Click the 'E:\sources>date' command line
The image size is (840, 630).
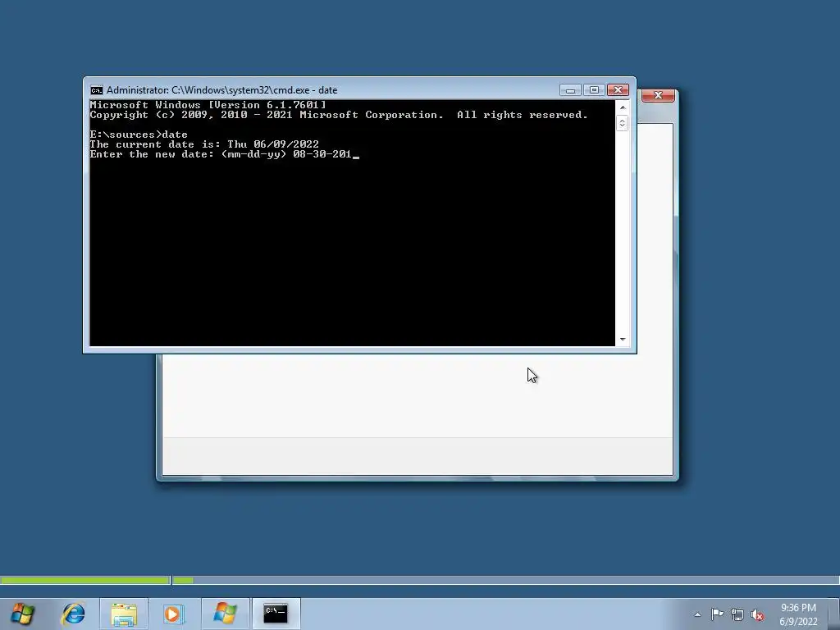pyautogui.click(x=139, y=135)
